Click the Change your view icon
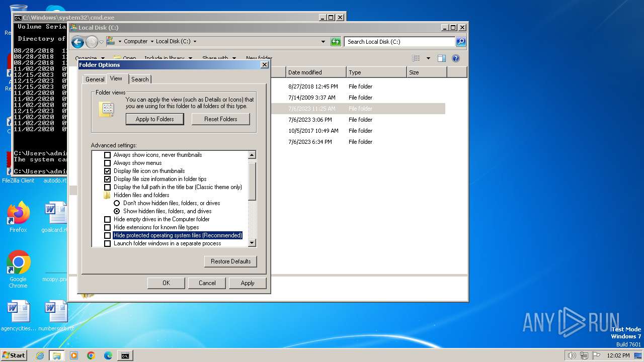644x362 pixels. tap(416, 58)
